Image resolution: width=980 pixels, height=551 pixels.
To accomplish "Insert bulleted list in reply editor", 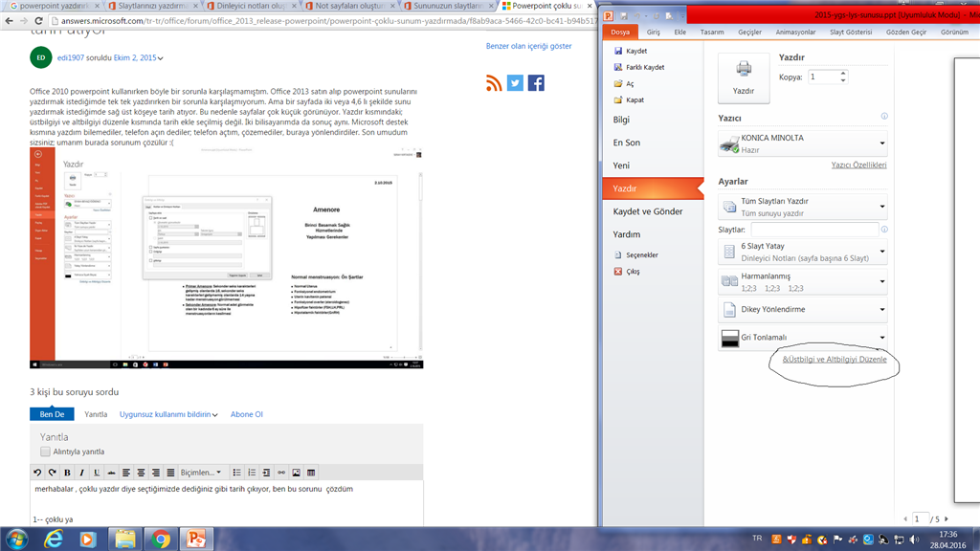I will 237,473.
